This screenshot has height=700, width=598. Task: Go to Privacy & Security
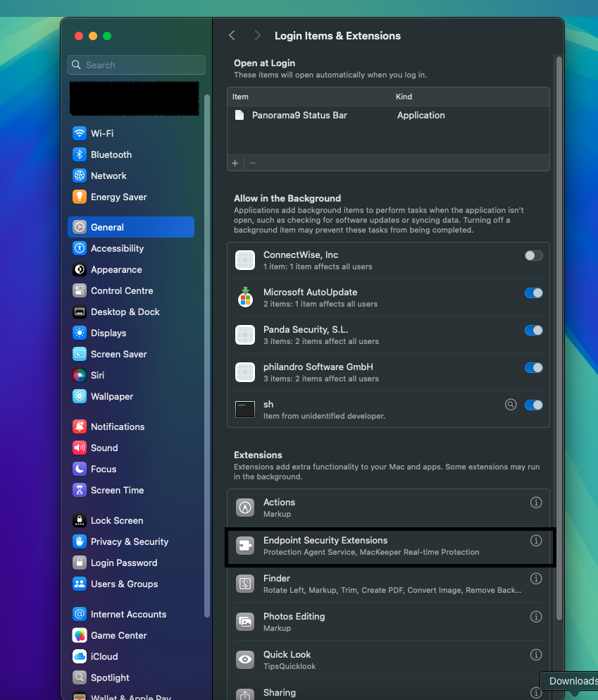(x=131, y=541)
